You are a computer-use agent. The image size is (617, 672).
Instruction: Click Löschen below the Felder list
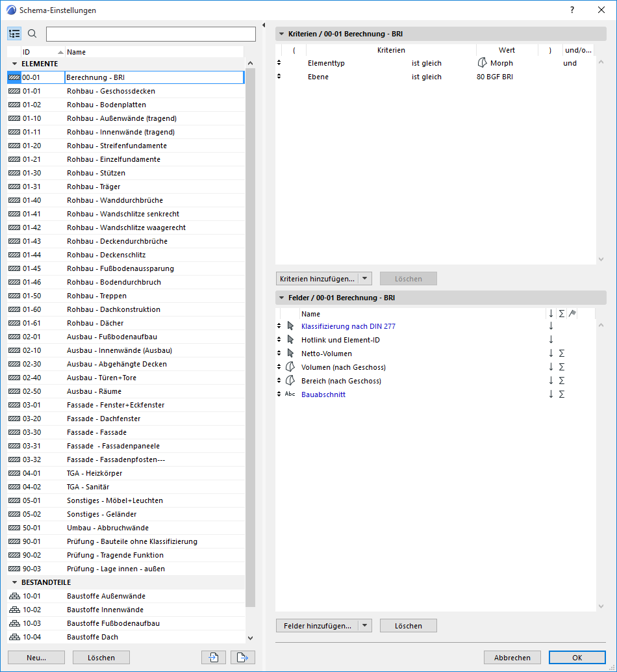(409, 626)
